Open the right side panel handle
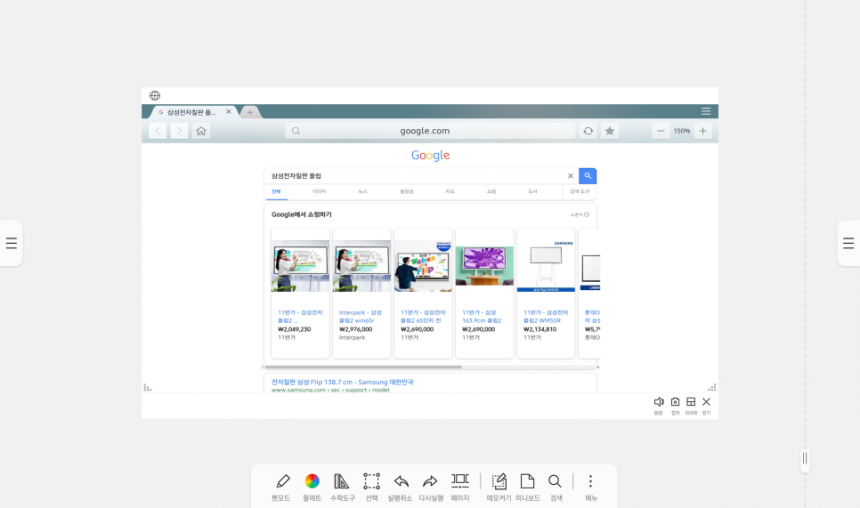This screenshot has height=508, width=860. [848, 243]
